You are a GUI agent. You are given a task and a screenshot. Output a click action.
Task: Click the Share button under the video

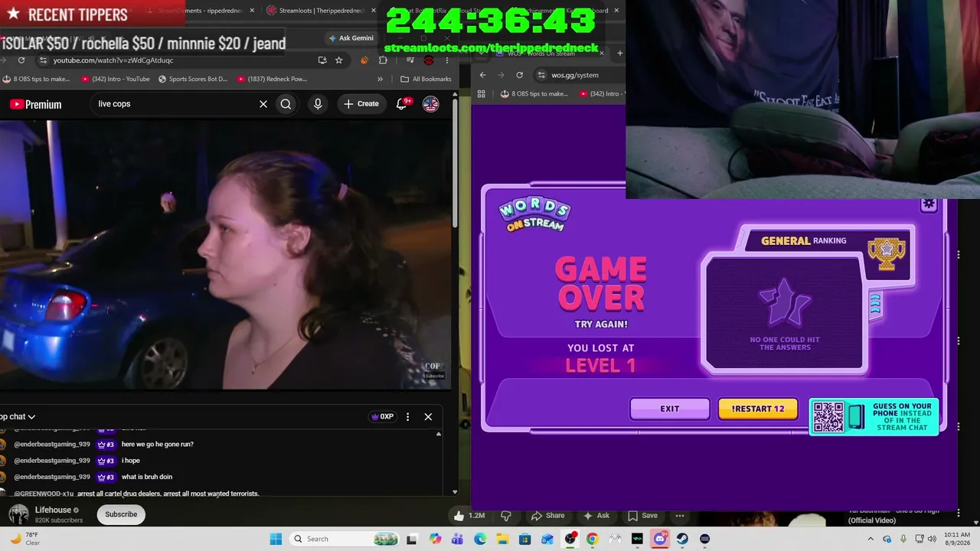(x=547, y=516)
